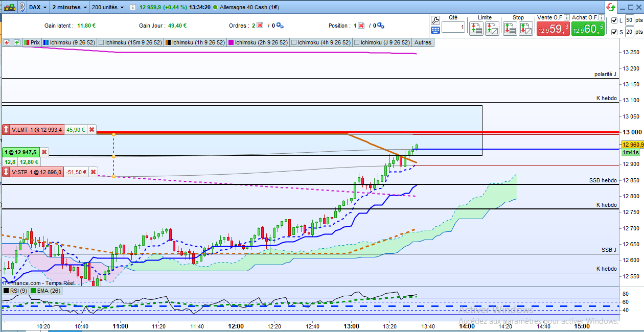This screenshot has height=332, width=644.
Task: Cancel all orders with red X
Action: click(260, 26)
